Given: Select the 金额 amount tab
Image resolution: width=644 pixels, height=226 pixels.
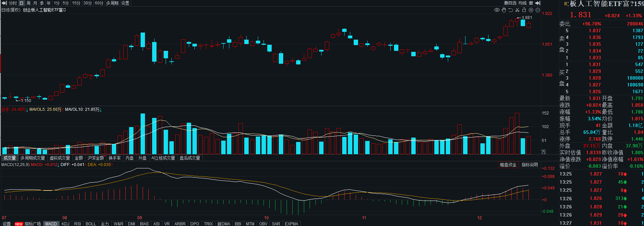Looking at the screenshot, I should 79,158.
